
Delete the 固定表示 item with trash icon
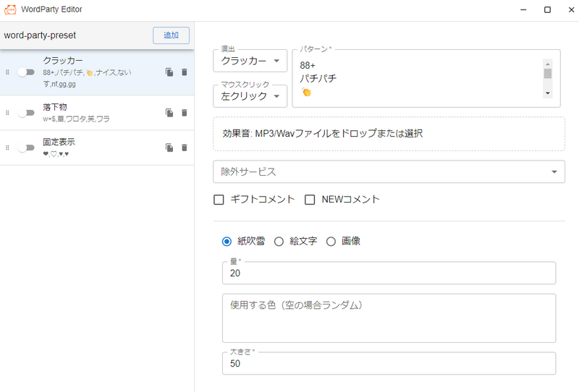click(x=185, y=148)
